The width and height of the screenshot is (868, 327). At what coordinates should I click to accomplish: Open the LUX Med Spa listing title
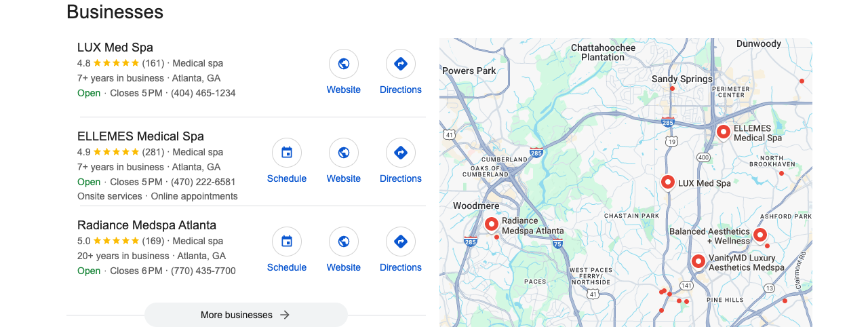115,47
